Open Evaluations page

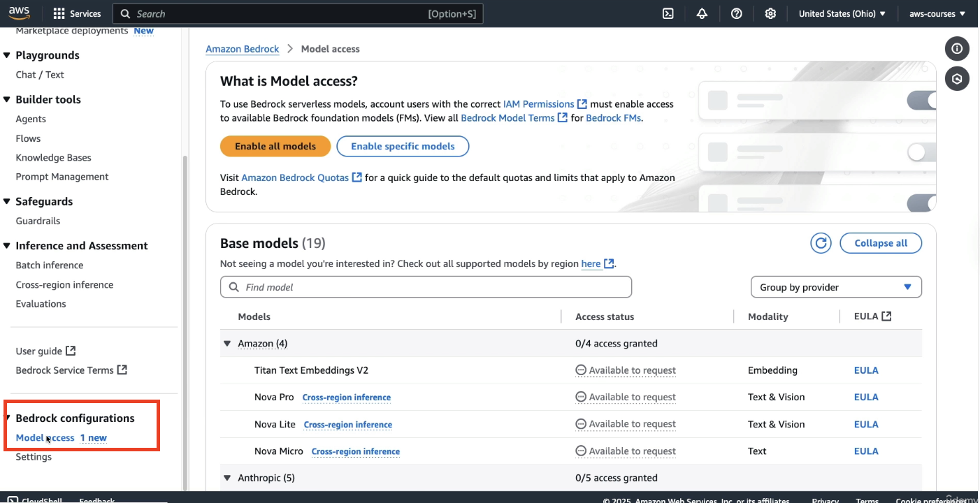pyautogui.click(x=41, y=303)
